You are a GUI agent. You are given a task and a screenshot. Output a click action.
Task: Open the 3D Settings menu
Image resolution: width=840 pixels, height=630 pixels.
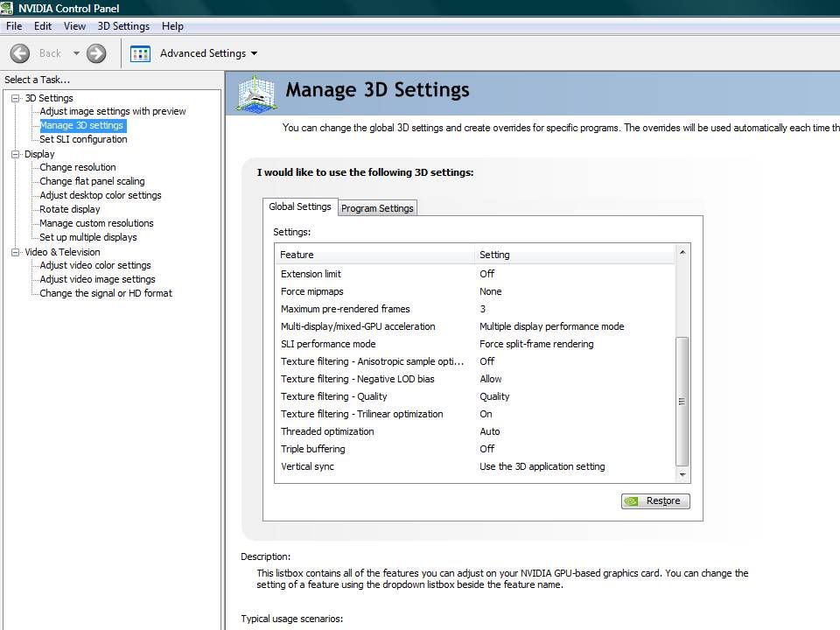click(x=123, y=26)
